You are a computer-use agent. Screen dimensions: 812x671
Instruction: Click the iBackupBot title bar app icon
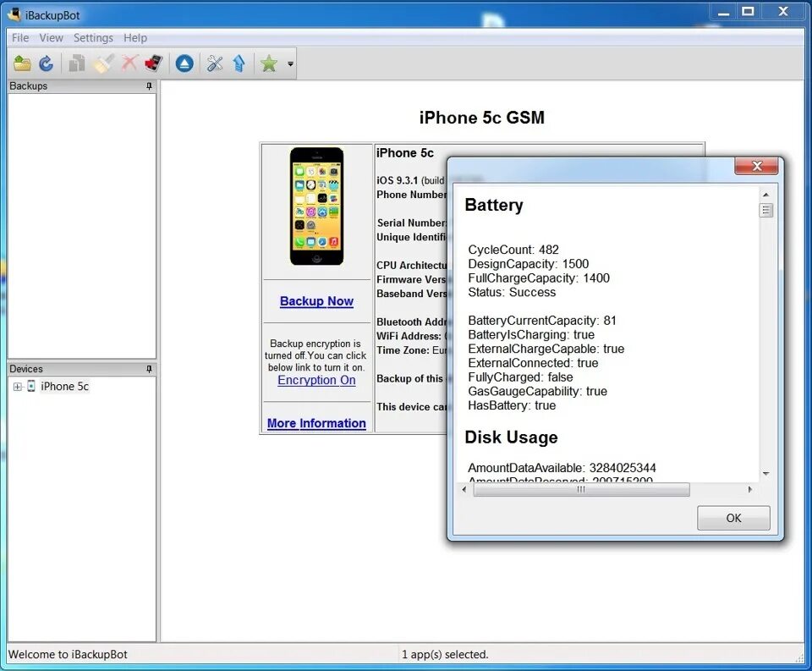(14, 14)
